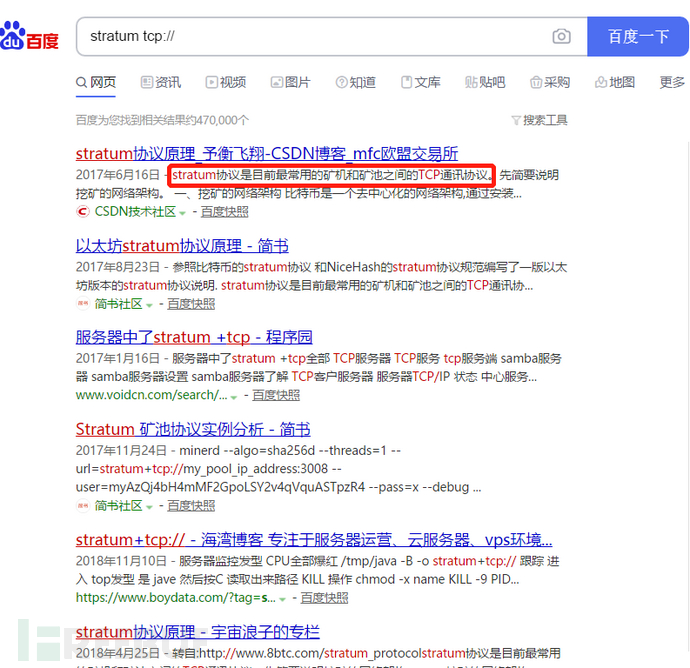Image resolution: width=690 pixels, height=668 pixels.
Task: Expand 简书社区 arrow under 以太坊stratum result
Action: click(149, 305)
